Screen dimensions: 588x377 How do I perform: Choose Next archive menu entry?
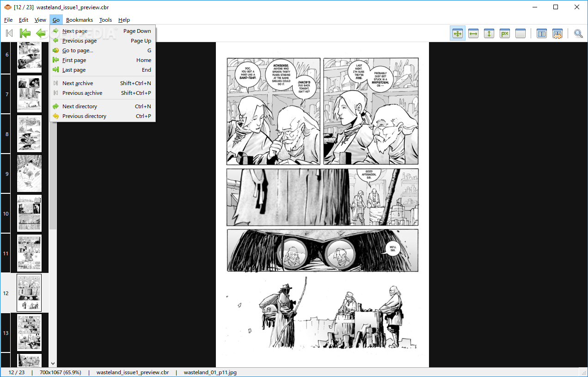coord(103,83)
